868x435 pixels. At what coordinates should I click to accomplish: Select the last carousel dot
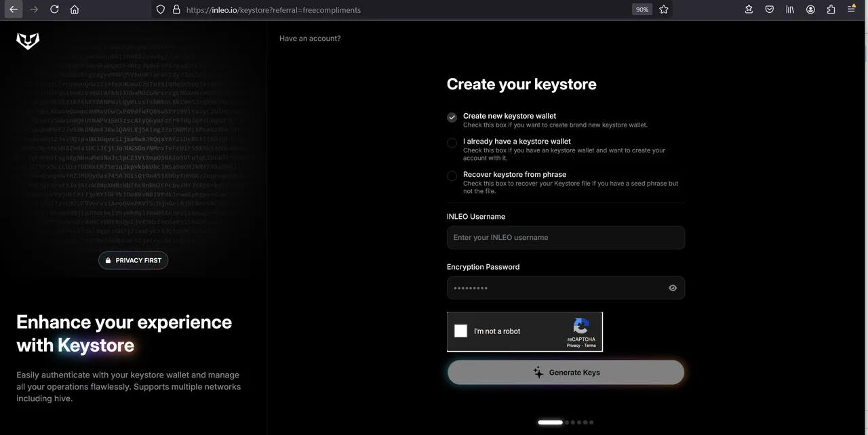tap(591, 422)
